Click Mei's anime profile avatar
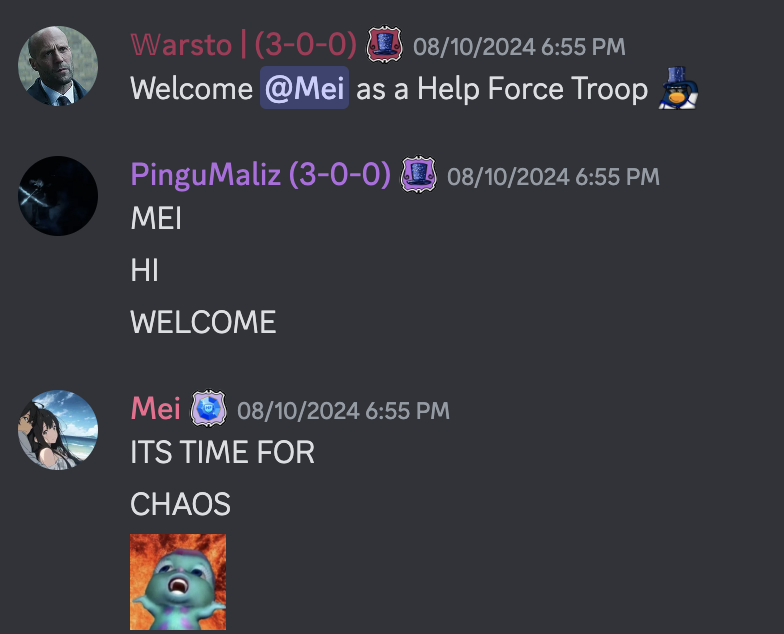784x634 pixels. point(58,430)
